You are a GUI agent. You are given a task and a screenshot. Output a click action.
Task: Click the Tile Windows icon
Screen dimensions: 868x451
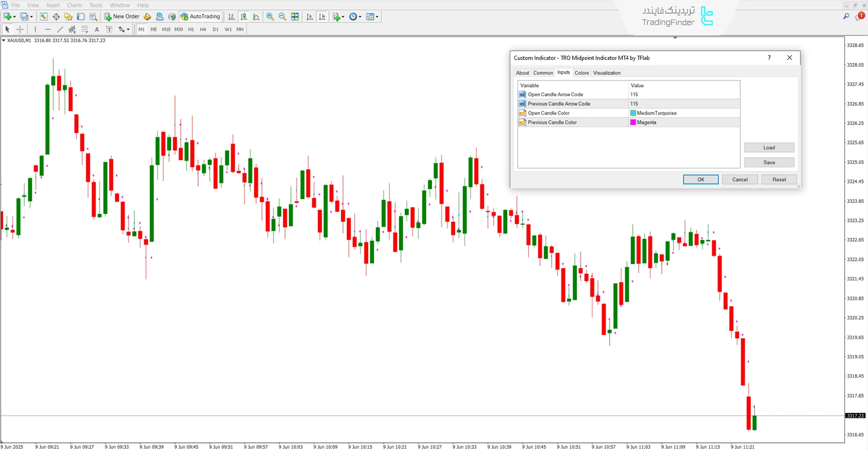pyautogui.click(x=295, y=17)
